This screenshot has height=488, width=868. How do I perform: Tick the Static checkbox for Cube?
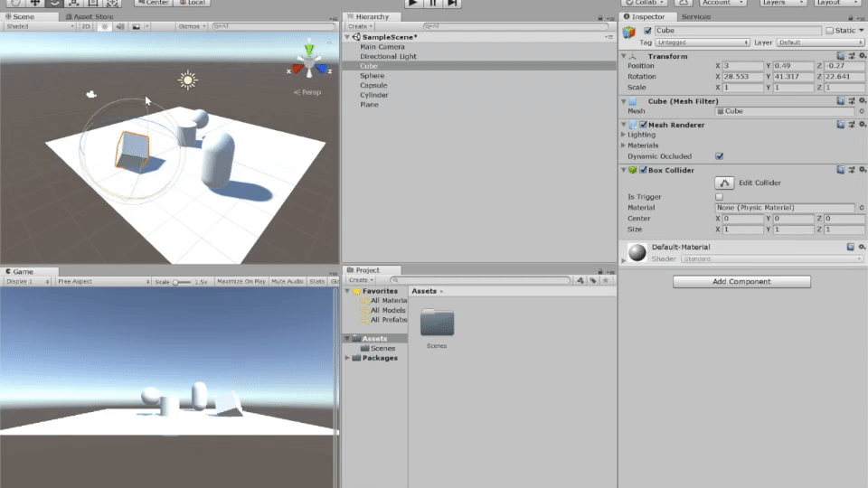(830, 31)
